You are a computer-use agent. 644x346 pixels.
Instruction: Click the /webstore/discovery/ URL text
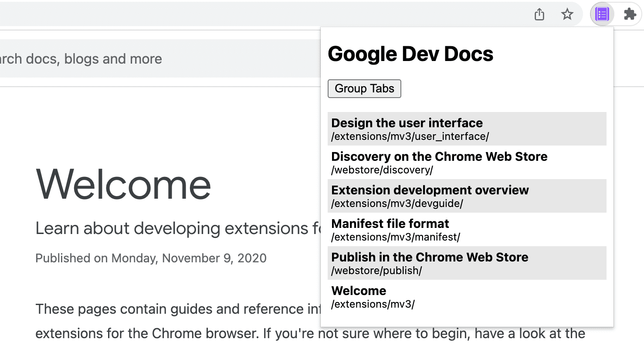(x=382, y=170)
